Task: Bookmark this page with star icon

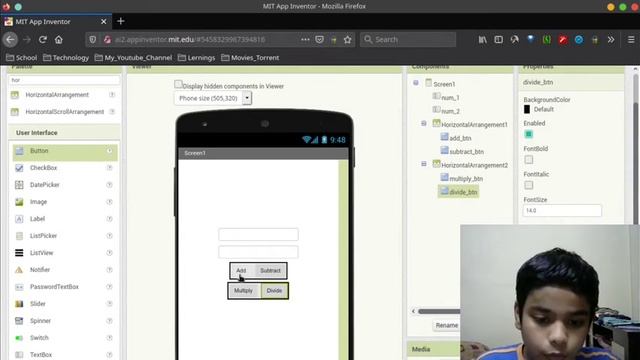Action: 347,40
